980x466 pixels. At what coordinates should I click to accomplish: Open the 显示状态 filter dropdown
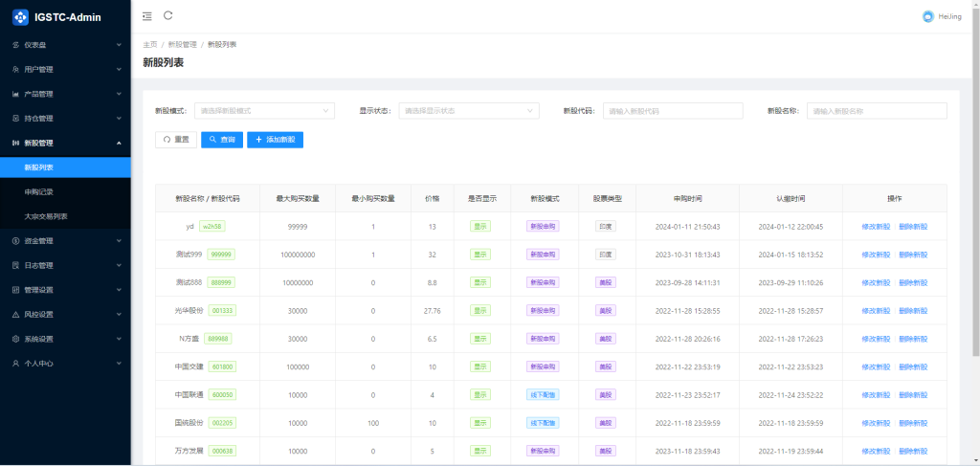coord(468,111)
